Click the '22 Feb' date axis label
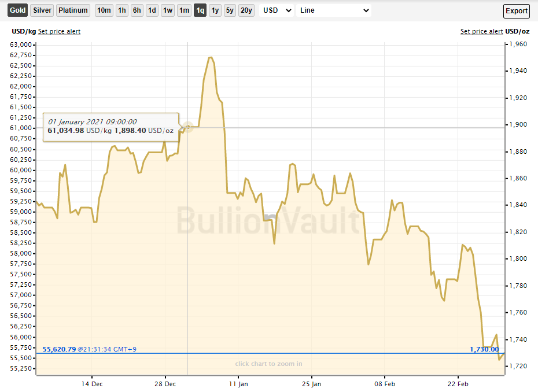The height and width of the screenshot is (392, 538). coord(458,384)
